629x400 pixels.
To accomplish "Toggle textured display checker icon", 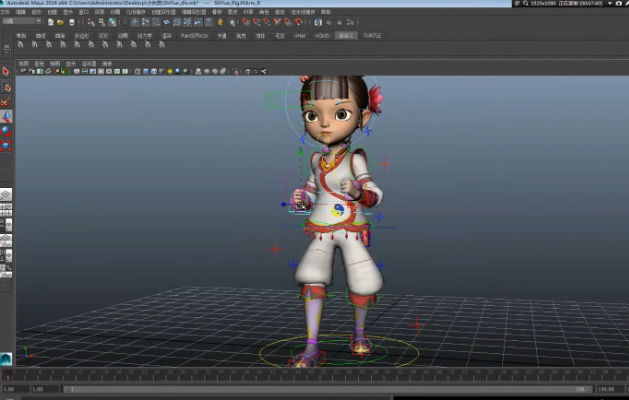I will point(162,71).
